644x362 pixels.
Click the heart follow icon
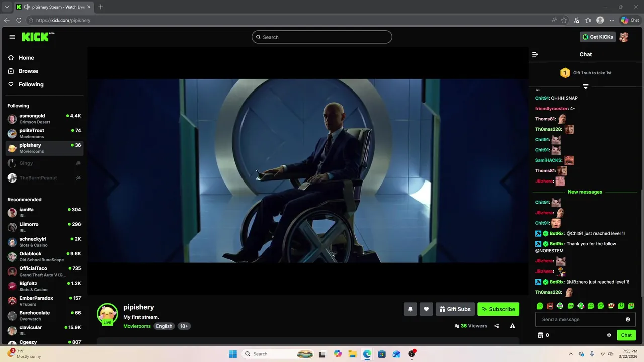pos(426,309)
